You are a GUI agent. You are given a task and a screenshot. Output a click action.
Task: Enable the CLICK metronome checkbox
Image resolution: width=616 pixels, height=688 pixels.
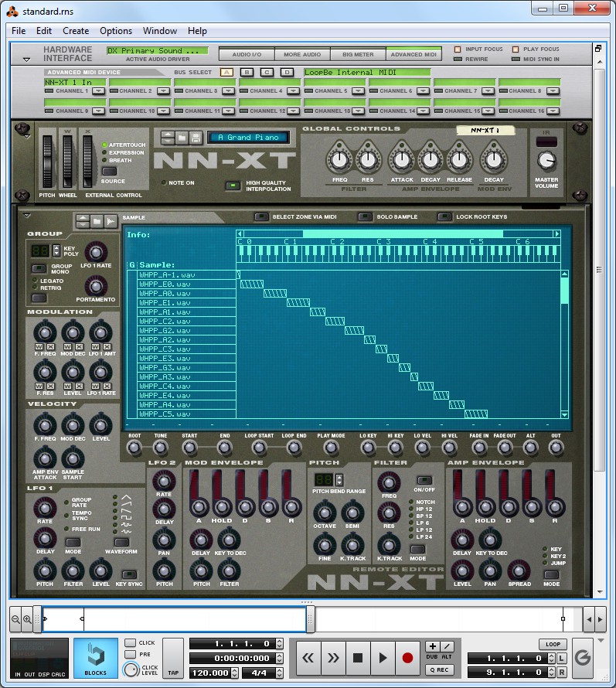(x=130, y=642)
